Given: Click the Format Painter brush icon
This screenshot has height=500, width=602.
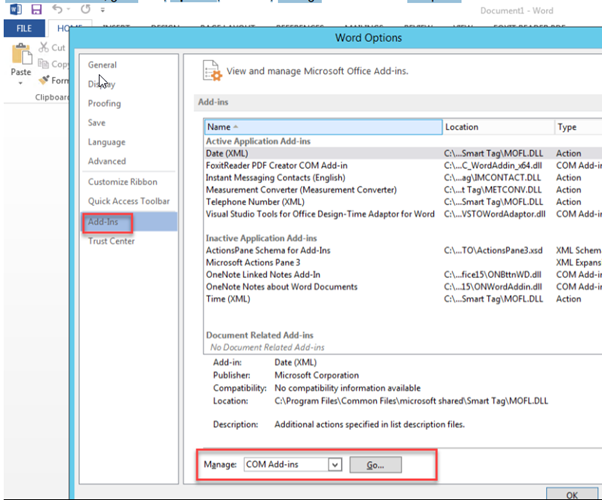Looking at the screenshot, I should pos(44,80).
